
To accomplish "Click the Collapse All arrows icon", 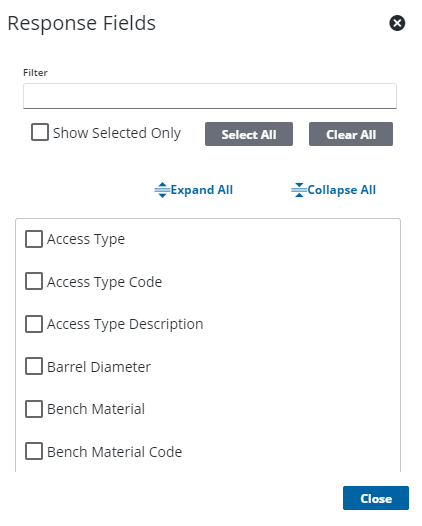I will (299, 190).
